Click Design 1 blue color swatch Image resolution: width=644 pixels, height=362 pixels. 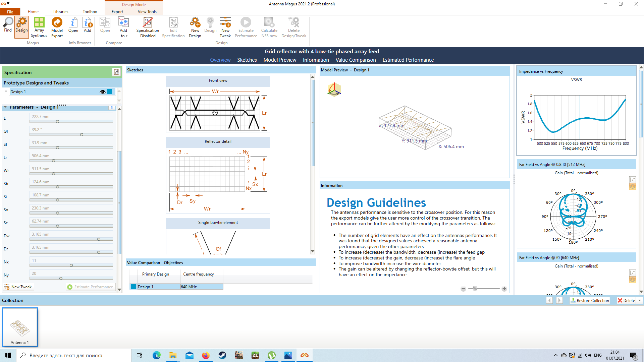click(x=109, y=92)
